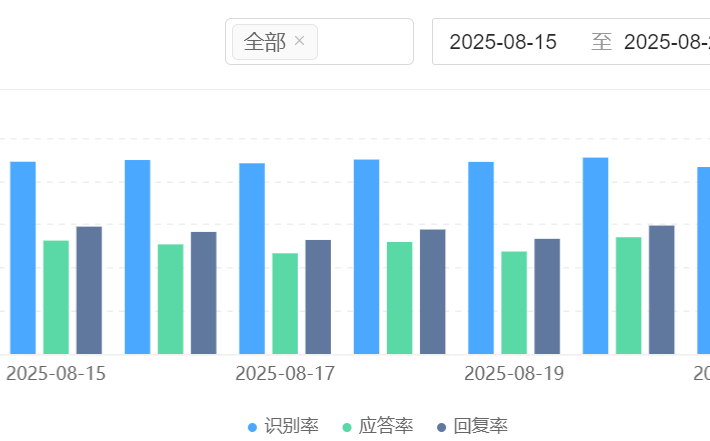Select the green 应答率 bar for 2025-08-17
This screenshot has width=710, height=441.
[x=285, y=303]
